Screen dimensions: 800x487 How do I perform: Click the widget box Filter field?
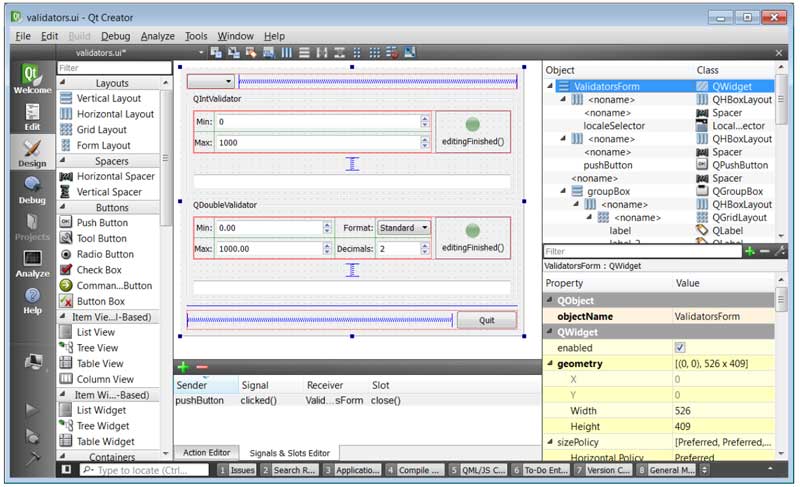pos(114,68)
